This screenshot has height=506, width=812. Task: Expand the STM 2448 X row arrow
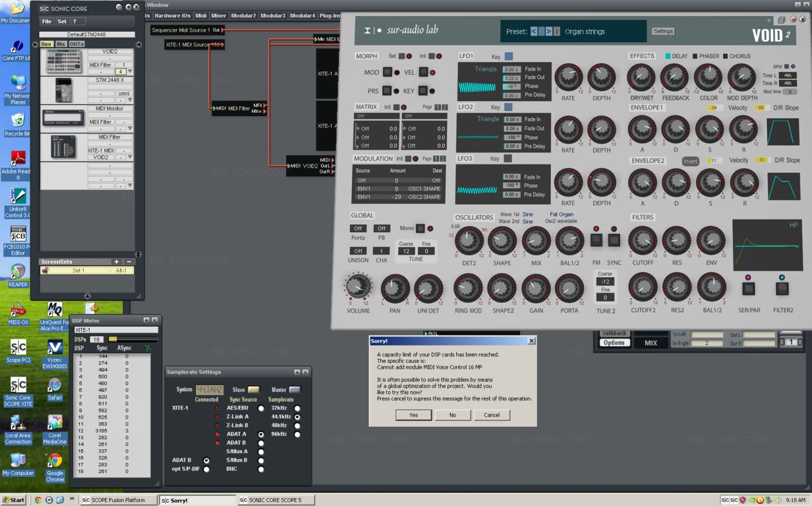(131, 100)
